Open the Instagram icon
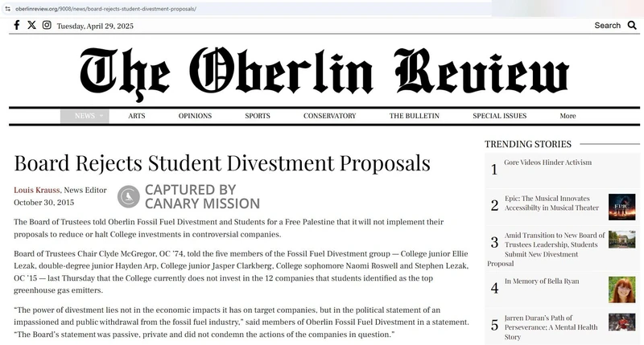 [x=47, y=25]
